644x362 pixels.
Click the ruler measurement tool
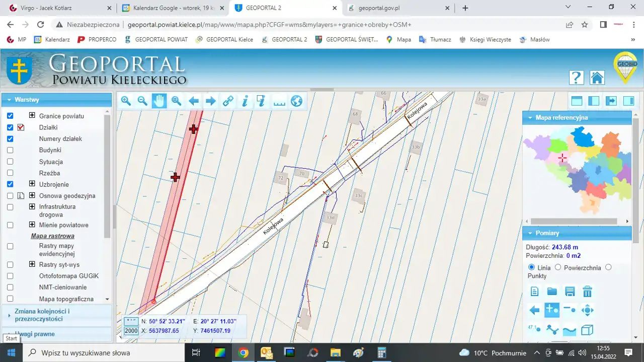(279, 101)
